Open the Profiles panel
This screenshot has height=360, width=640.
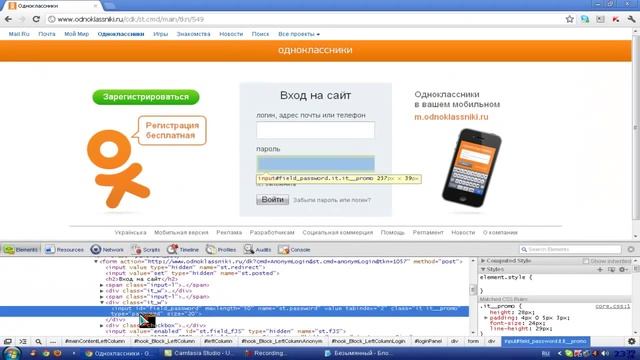point(221,249)
